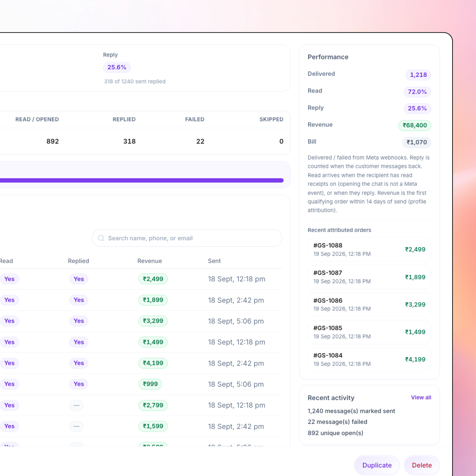This screenshot has height=476, width=476.
Task: Open attributed order #GS-1085
Action: (x=369, y=332)
